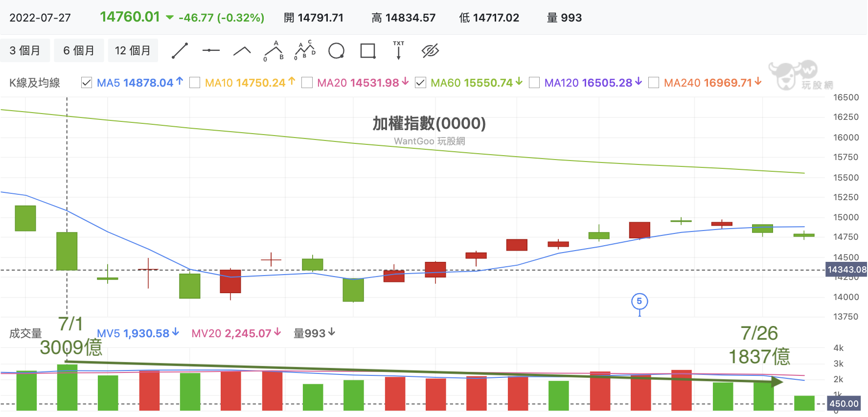Uncheck the MA5 moving average checkbox
Viewport: 868px width, 417px height.
[x=87, y=83]
